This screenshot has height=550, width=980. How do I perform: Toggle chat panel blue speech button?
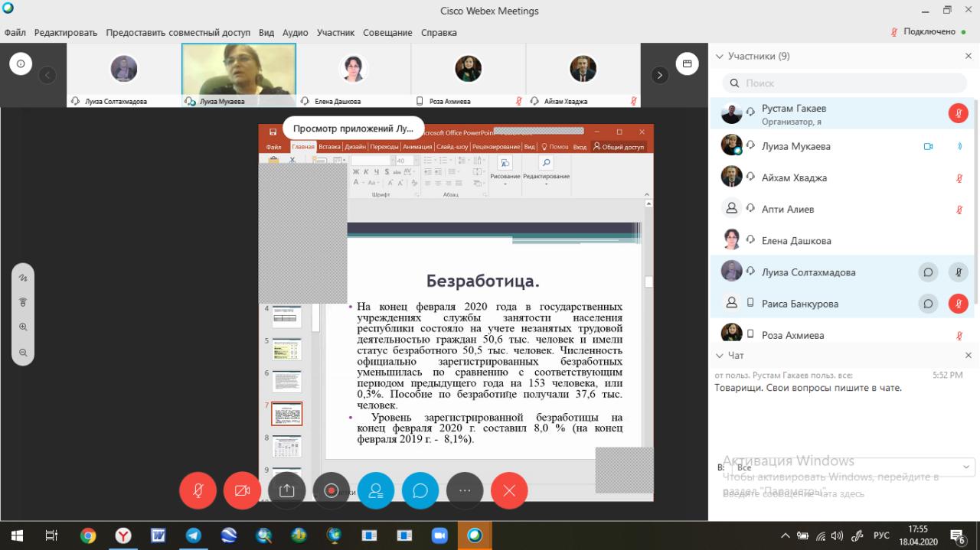pos(420,491)
